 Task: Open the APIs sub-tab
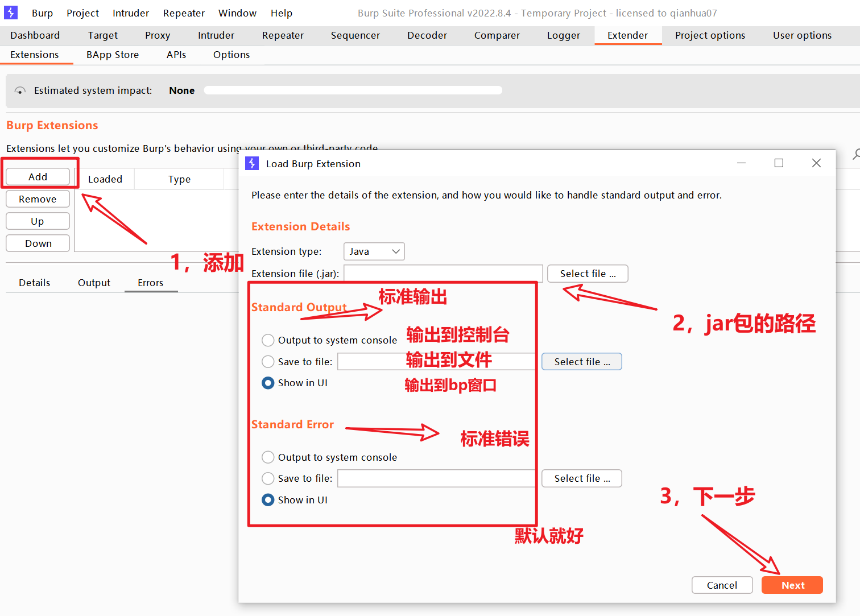tap(176, 55)
